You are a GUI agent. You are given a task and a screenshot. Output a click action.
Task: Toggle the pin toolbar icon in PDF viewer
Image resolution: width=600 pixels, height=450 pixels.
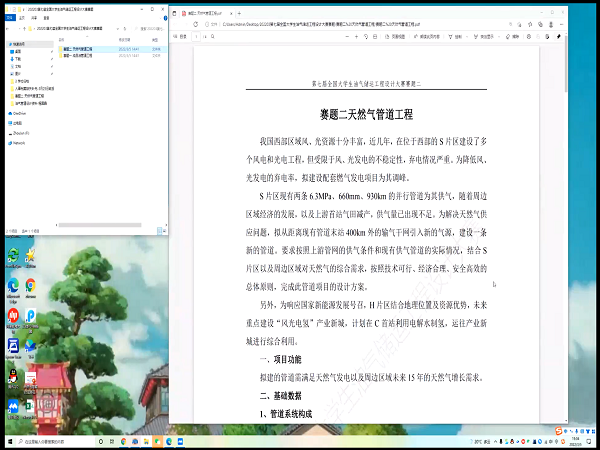558,37
